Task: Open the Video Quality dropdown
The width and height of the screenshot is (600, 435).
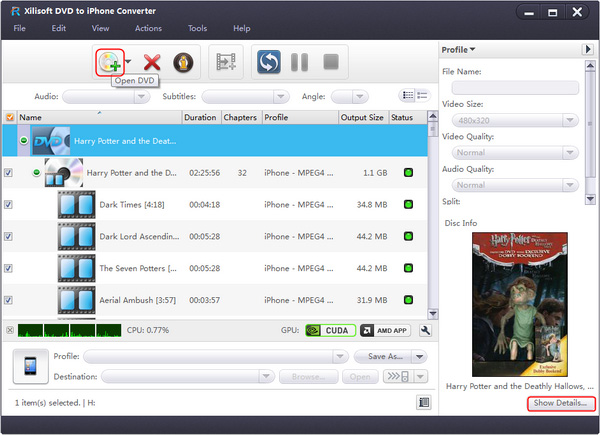Action: [x=569, y=153]
